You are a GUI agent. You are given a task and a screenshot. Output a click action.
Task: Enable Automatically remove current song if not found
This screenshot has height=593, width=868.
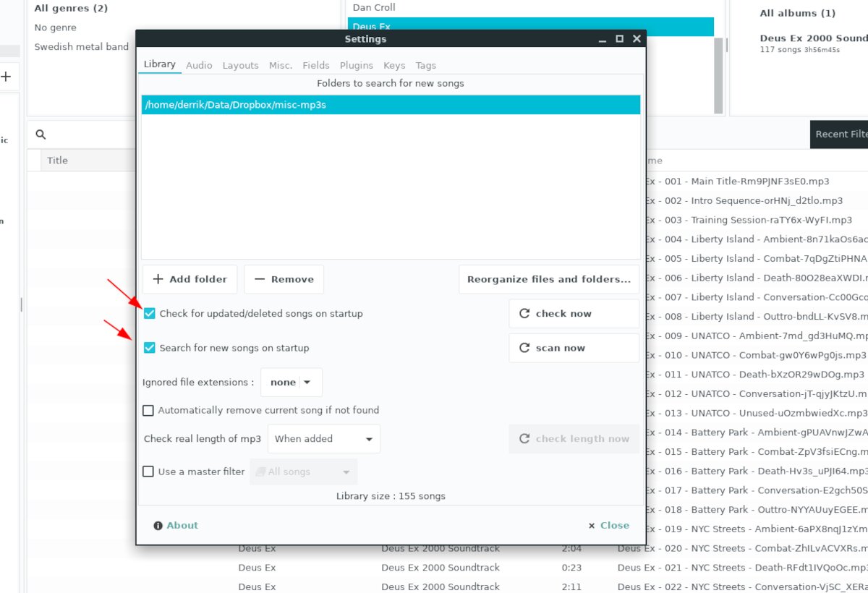coord(148,410)
